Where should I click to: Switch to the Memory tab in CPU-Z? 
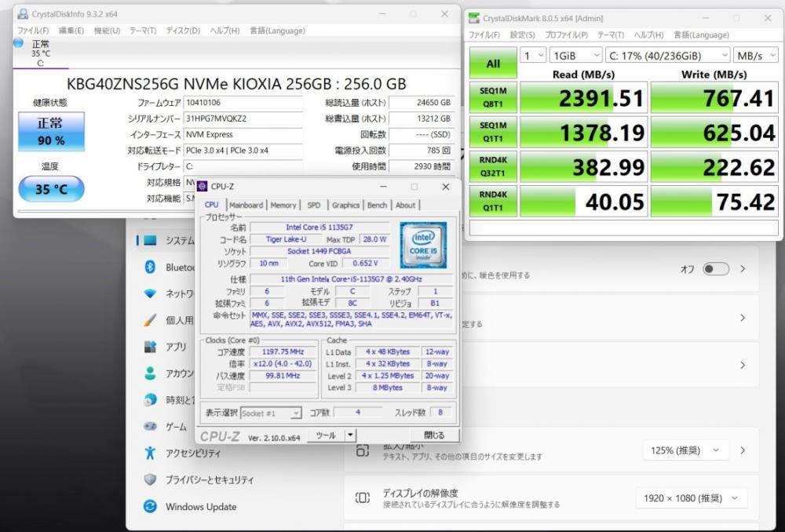tap(283, 206)
